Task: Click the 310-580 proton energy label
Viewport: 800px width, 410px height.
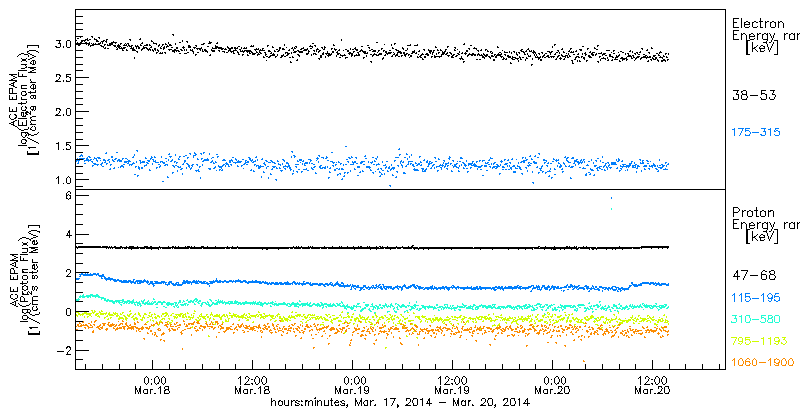Action: click(756, 320)
